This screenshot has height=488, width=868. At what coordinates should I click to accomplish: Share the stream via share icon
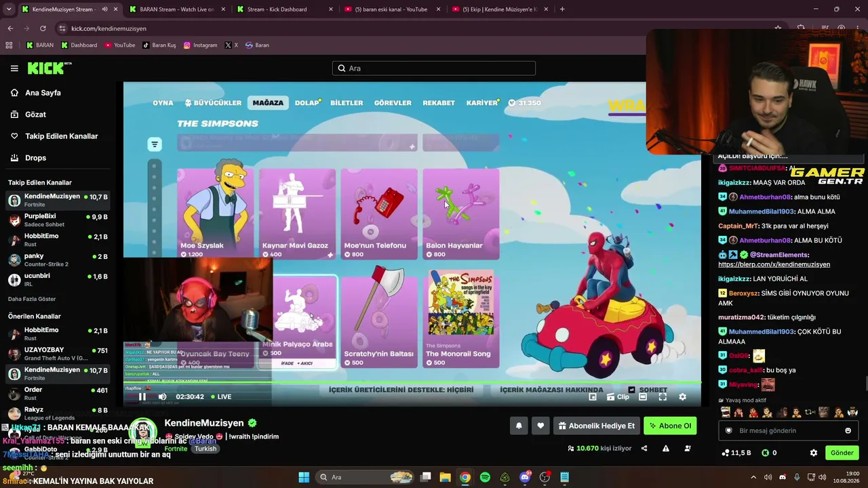(x=644, y=448)
